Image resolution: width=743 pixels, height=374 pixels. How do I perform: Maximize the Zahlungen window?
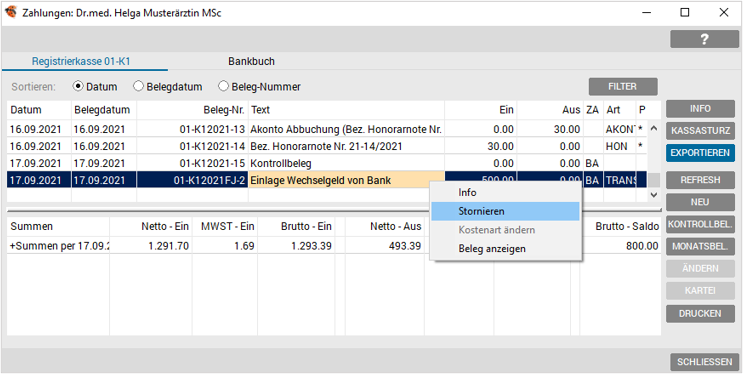(685, 12)
